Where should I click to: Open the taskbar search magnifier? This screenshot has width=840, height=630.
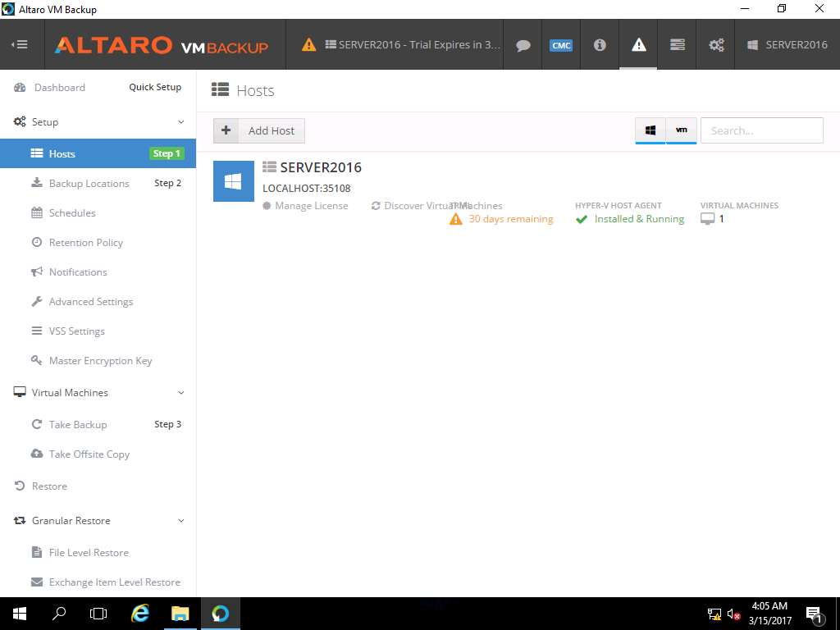(59, 614)
